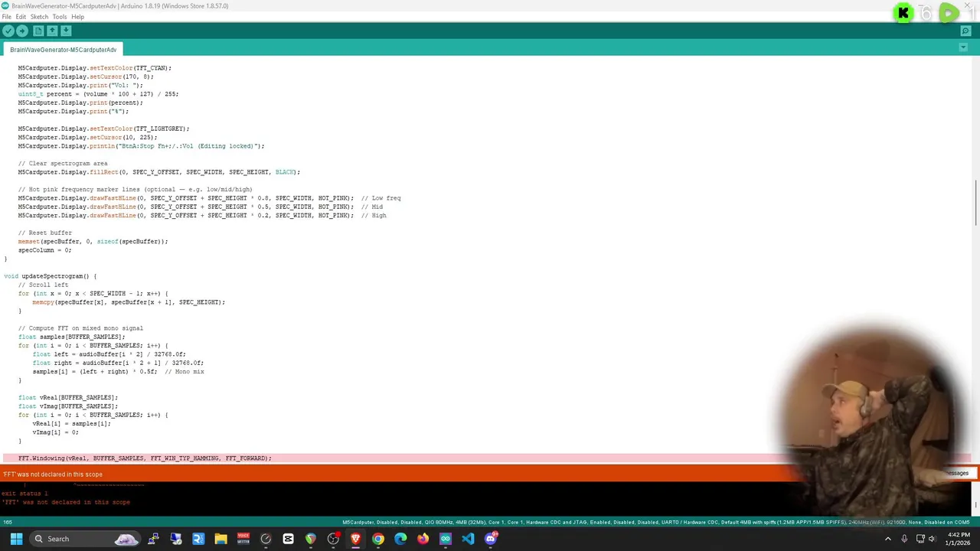Select the BrainWaveGenerator-M5CardputerAdv tab
The width and height of the screenshot is (980, 551).
point(64,50)
